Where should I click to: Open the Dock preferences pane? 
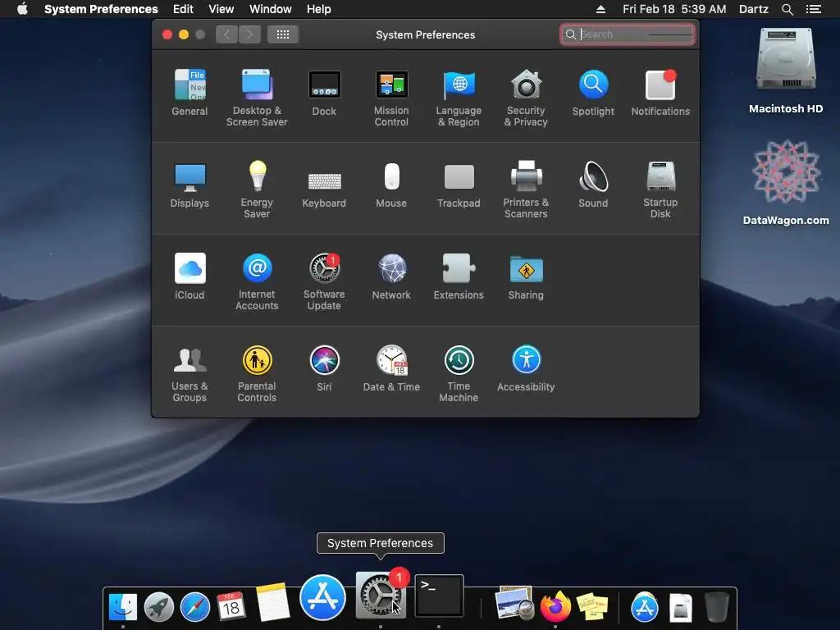pyautogui.click(x=324, y=93)
